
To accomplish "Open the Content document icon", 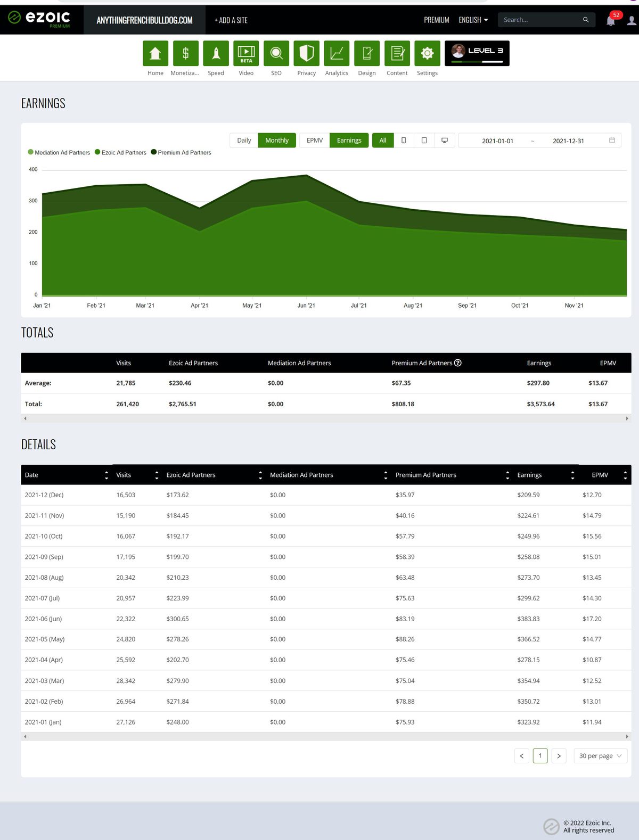I will pyautogui.click(x=397, y=53).
